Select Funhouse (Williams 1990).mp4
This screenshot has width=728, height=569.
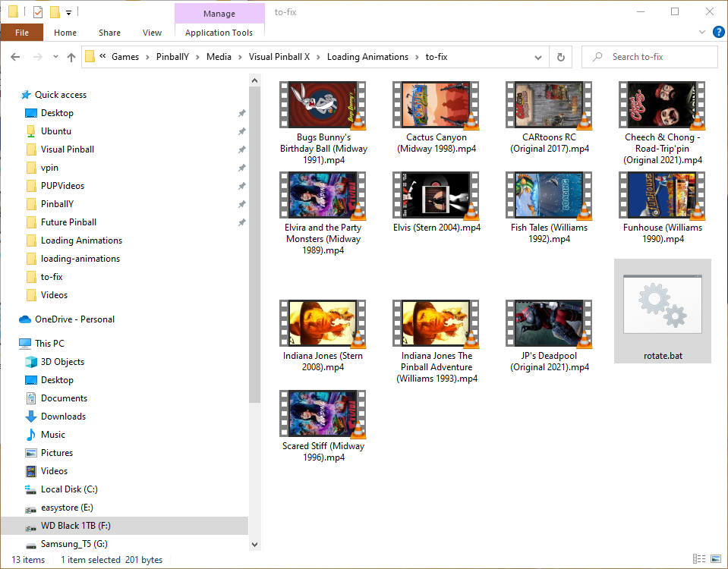click(x=663, y=208)
